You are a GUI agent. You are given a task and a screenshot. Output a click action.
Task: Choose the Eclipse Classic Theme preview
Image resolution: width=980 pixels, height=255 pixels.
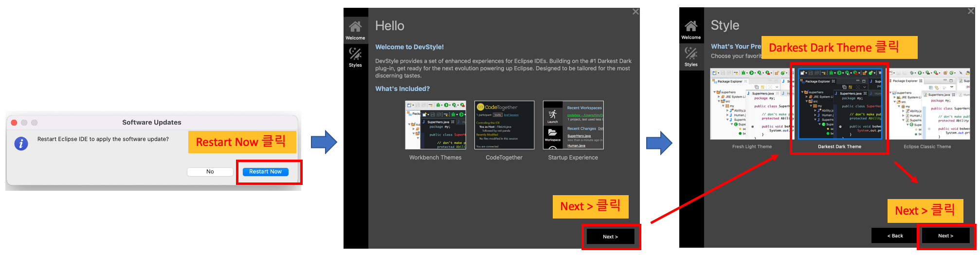pyautogui.click(x=929, y=104)
